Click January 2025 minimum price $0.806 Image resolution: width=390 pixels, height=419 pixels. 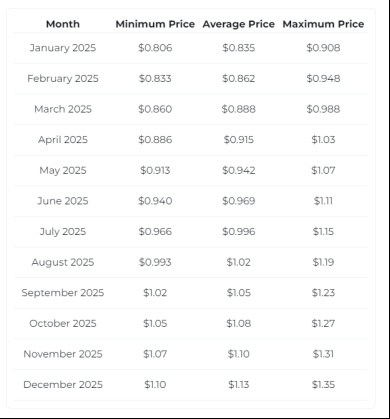155,48
